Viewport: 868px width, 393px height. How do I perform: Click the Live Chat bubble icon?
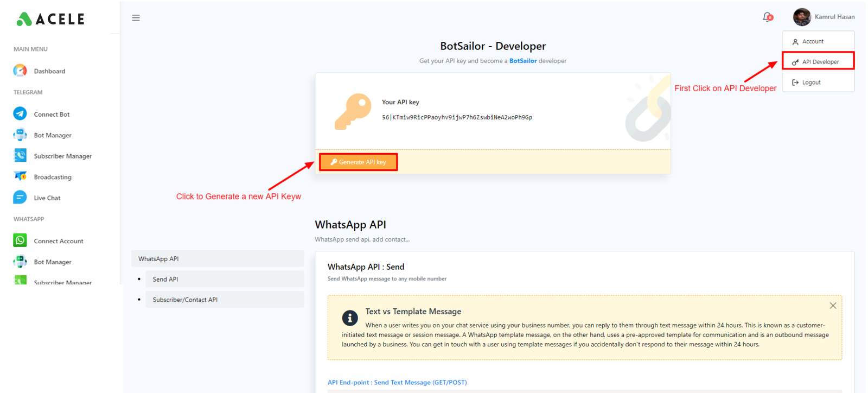tap(20, 197)
